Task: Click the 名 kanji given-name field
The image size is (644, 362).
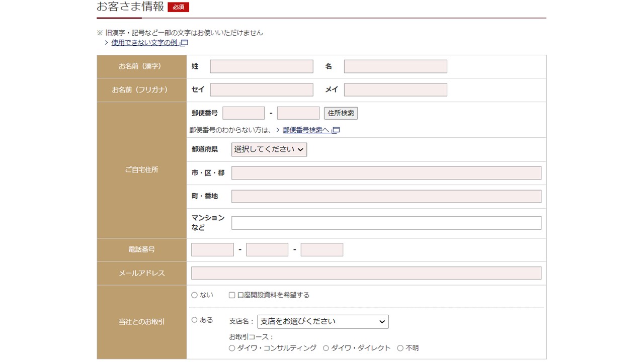Action: pyautogui.click(x=395, y=66)
